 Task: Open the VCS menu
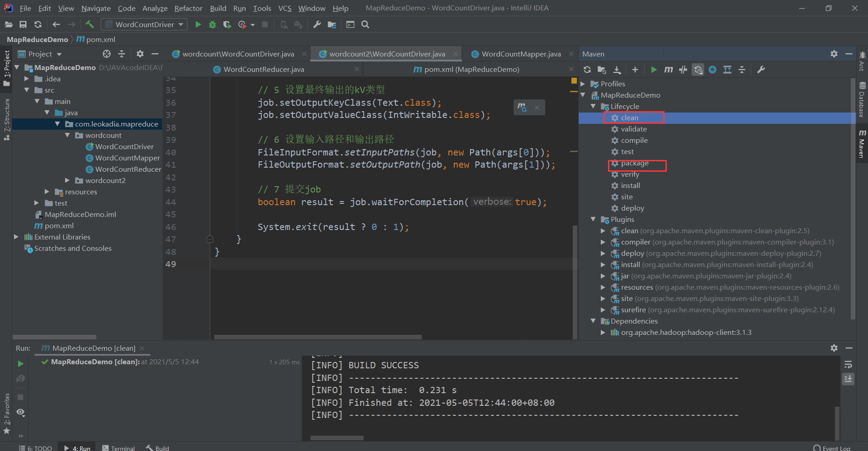(285, 8)
